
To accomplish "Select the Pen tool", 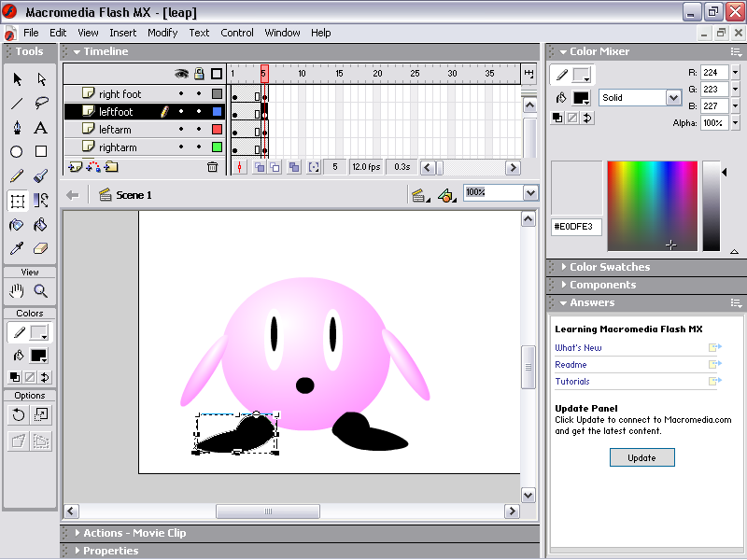I will point(17,128).
